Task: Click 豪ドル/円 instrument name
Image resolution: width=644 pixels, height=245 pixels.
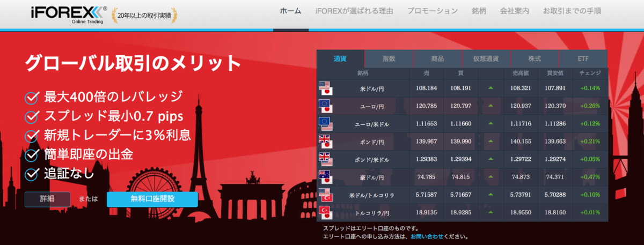Action: 371,177
